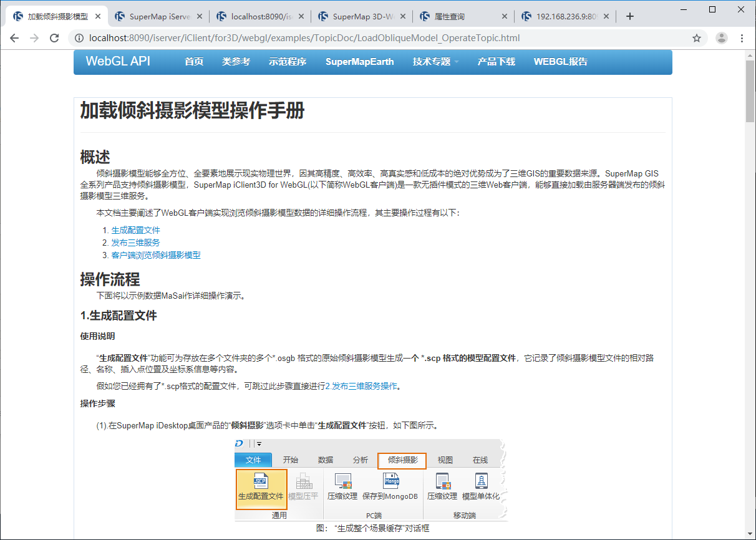This screenshot has height=540, width=756.
Task: Close the 192.168.236.9 tab
Action: coord(606,17)
